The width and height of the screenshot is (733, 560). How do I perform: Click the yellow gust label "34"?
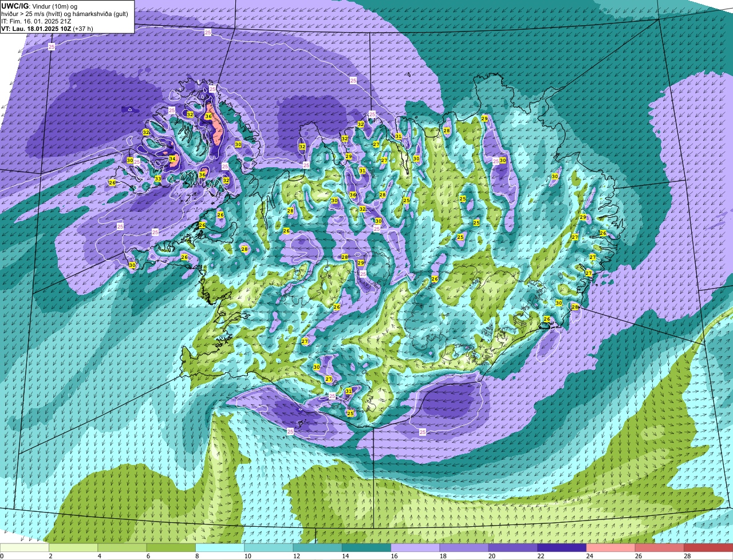[x=172, y=159]
